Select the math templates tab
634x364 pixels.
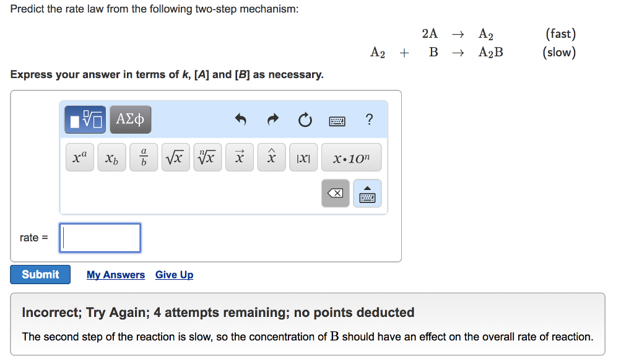tap(85, 119)
